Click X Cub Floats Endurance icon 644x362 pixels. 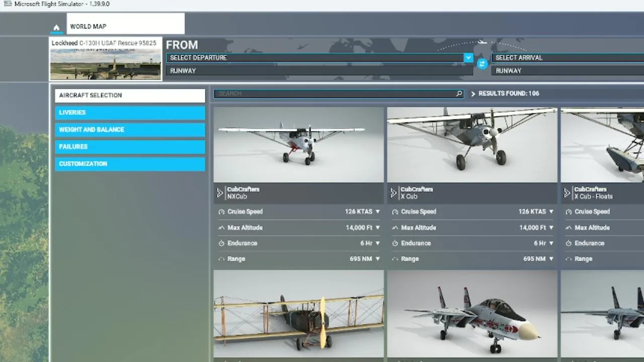pos(568,243)
